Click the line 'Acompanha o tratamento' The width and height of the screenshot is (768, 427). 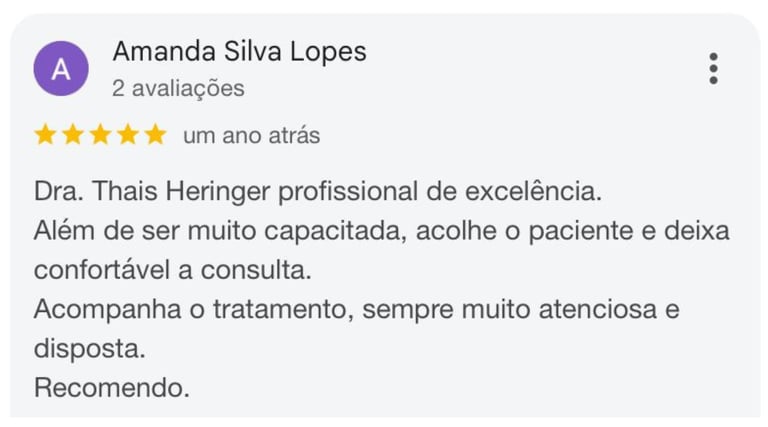pos(356,309)
